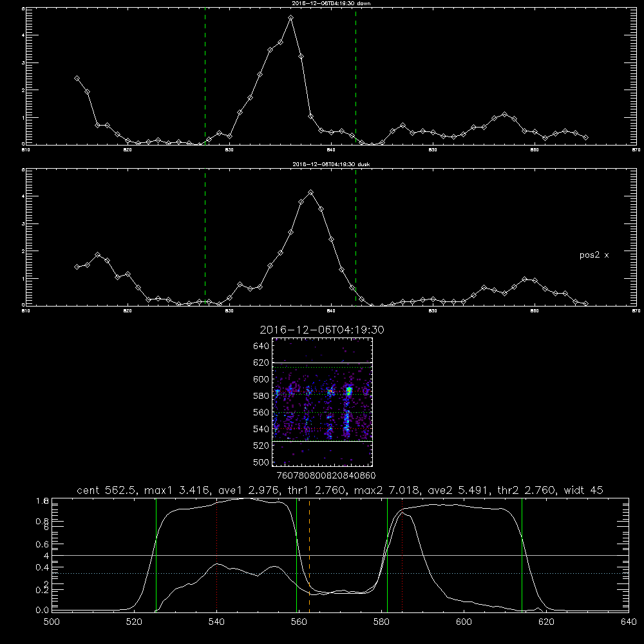644x644 pixels.
Task: Click the 'pos2 x' annotation in the dusk plot
Action: (594, 255)
